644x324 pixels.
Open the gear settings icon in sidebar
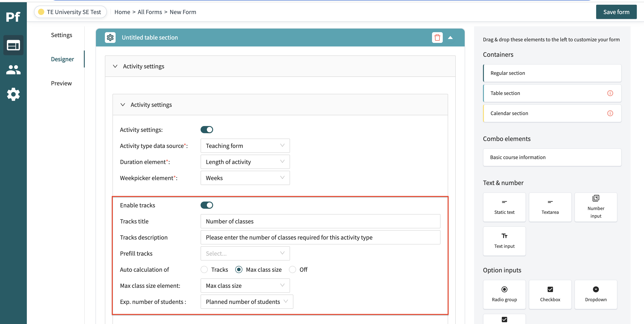13,94
